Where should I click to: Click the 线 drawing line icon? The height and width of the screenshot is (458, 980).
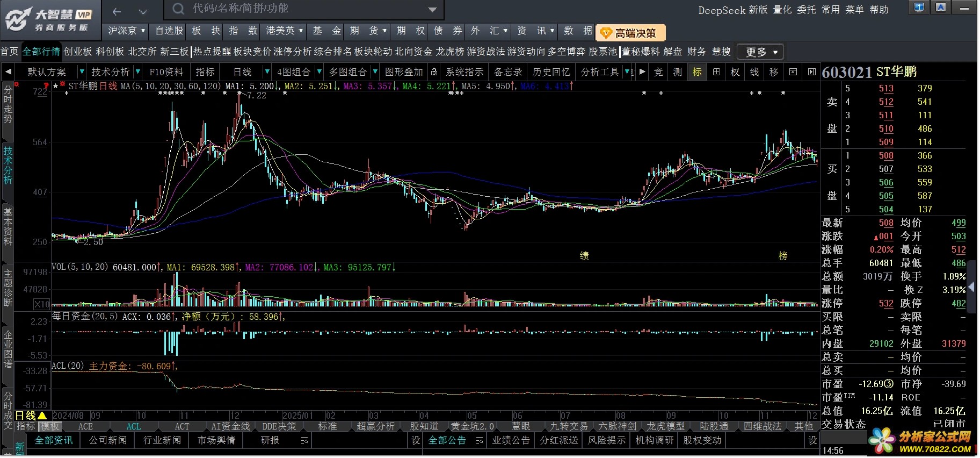(x=754, y=72)
